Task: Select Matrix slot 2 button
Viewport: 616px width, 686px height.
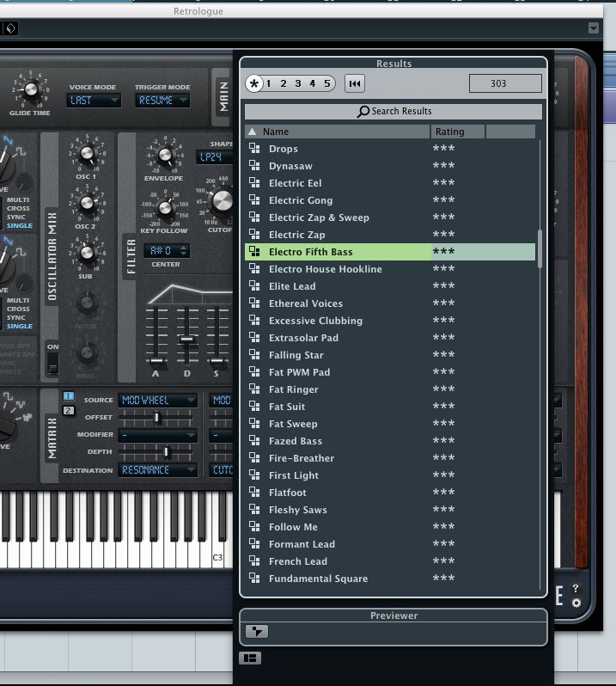Action: [x=68, y=410]
